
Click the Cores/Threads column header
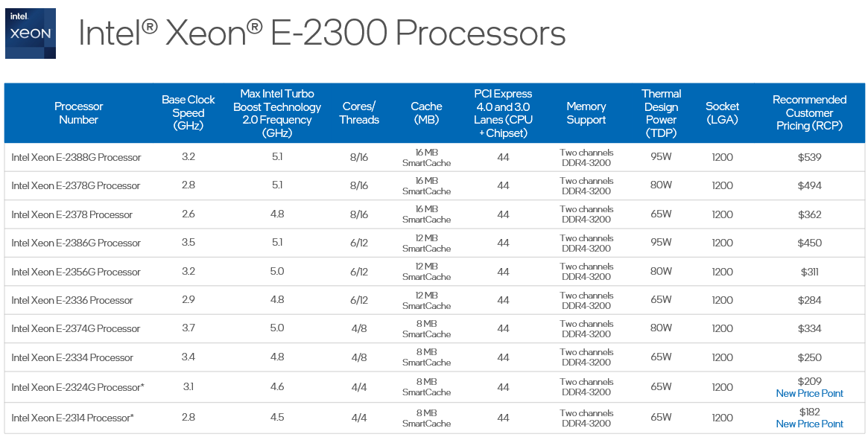359,113
